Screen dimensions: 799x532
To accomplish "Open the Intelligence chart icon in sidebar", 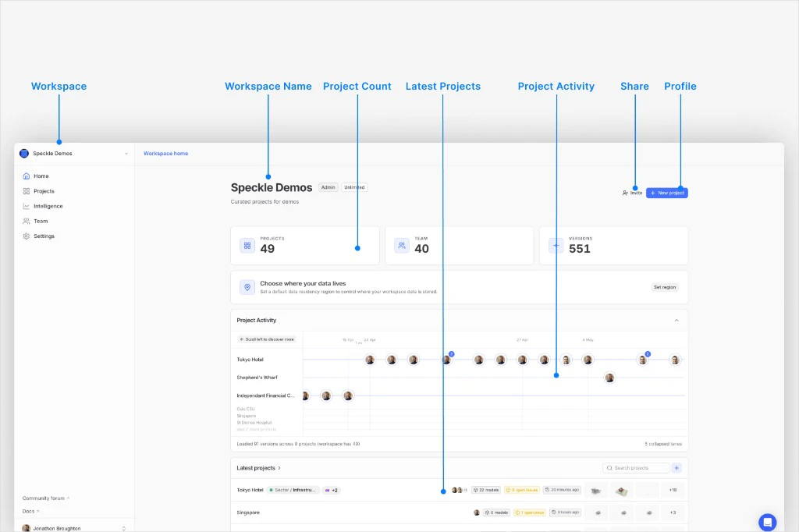I will pos(27,206).
